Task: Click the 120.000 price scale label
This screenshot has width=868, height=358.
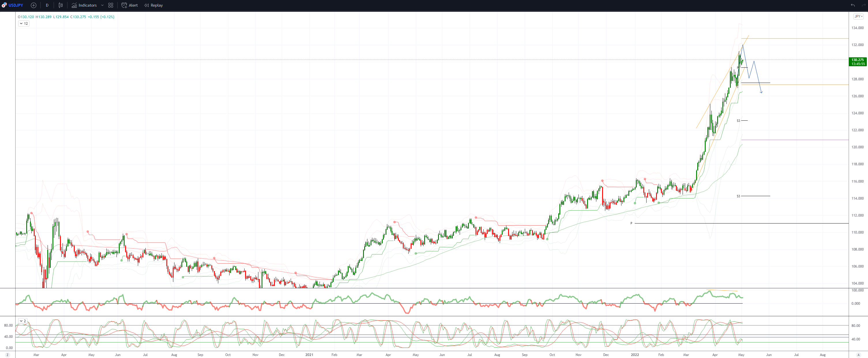Action: pyautogui.click(x=858, y=147)
